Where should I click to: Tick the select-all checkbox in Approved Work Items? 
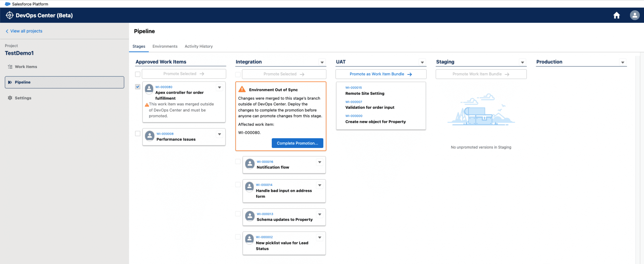click(138, 74)
